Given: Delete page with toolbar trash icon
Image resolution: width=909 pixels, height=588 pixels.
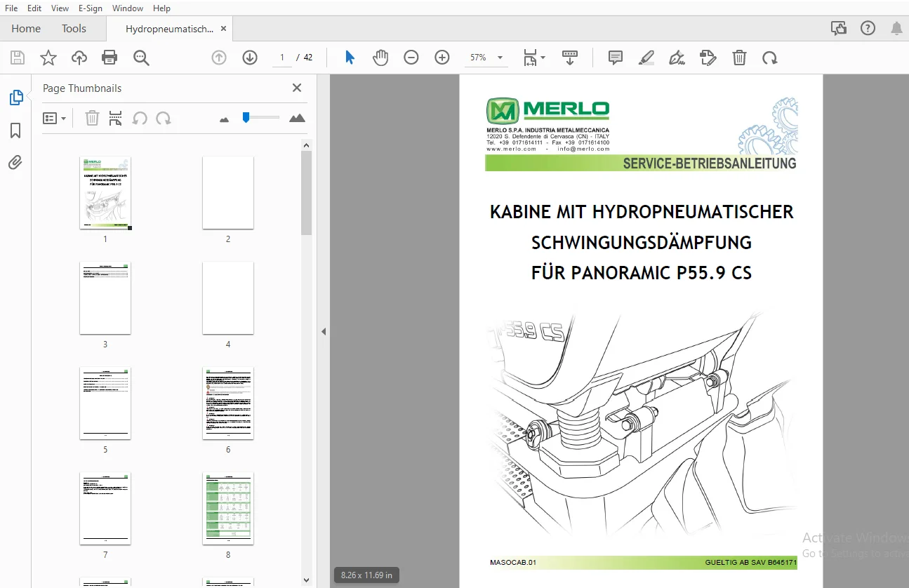Looking at the screenshot, I should click(739, 58).
